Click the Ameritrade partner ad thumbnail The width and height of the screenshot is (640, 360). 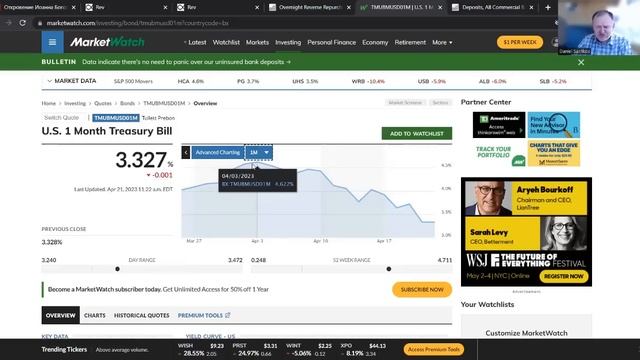point(499,125)
